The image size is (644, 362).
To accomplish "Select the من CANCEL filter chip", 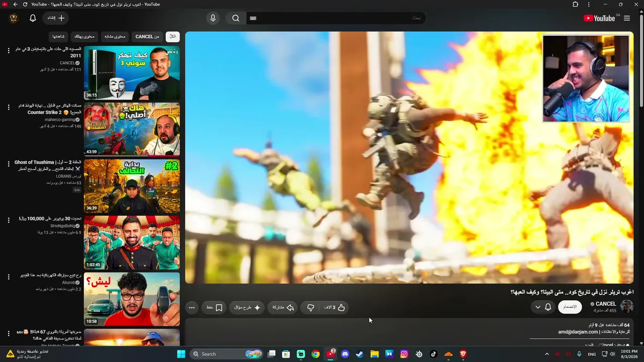I will (x=147, y=37).
